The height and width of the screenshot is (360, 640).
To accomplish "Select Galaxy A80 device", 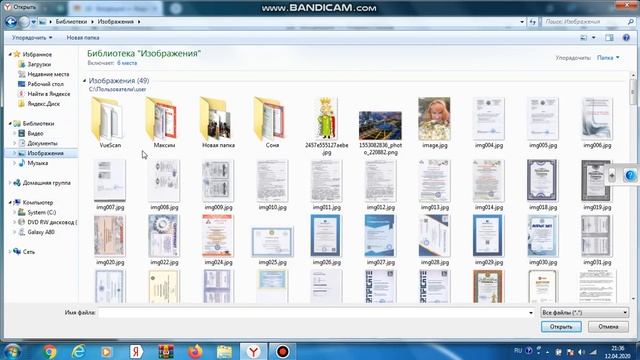I will 40,232.
